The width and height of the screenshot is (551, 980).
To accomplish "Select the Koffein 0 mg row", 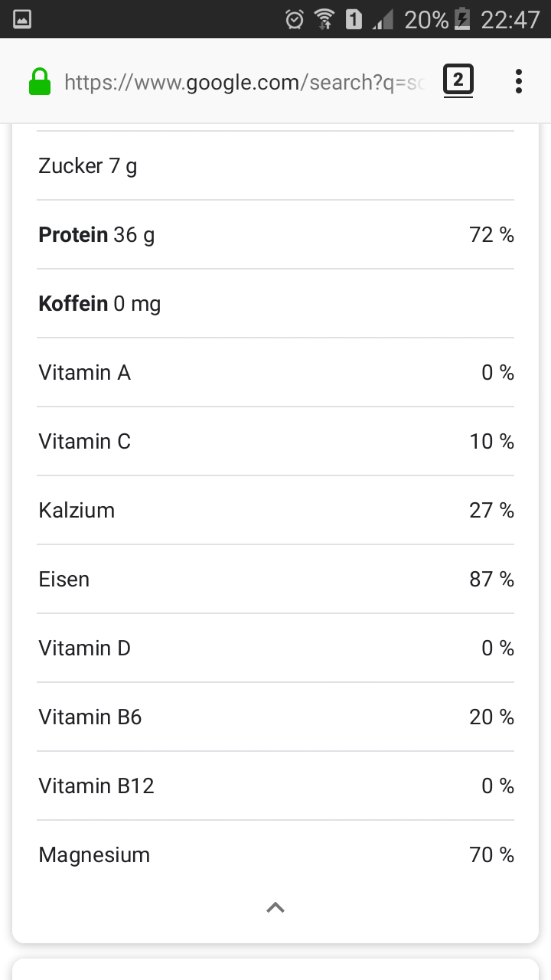I will click(275, 303).
